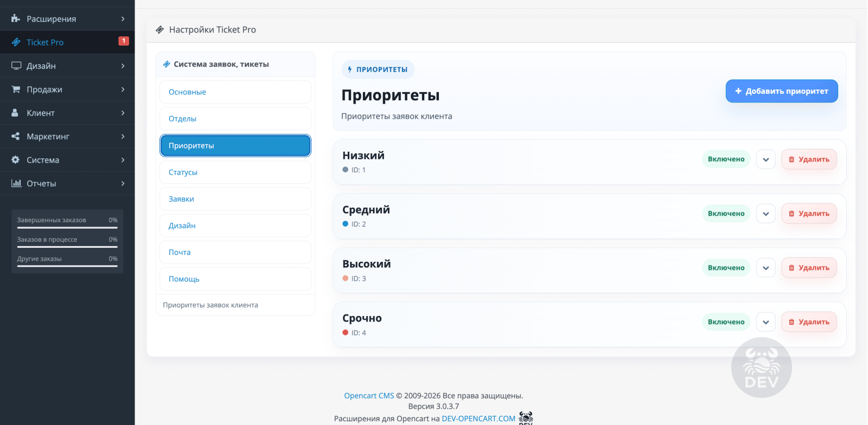Click the Добавить приоритет button
The width and height of the screenshot is (868, 425).
click(782, 91)
